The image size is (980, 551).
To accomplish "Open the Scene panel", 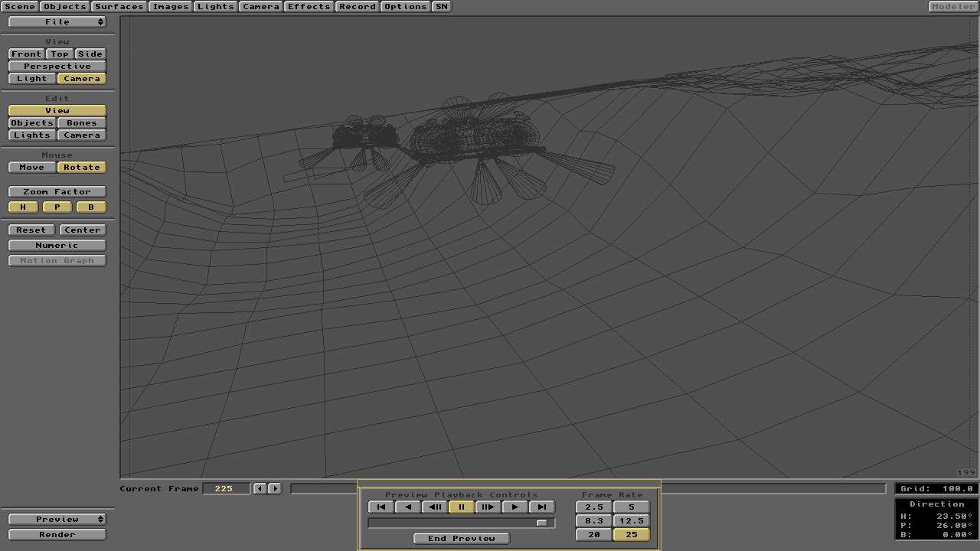I will click(x=20, y=6).
